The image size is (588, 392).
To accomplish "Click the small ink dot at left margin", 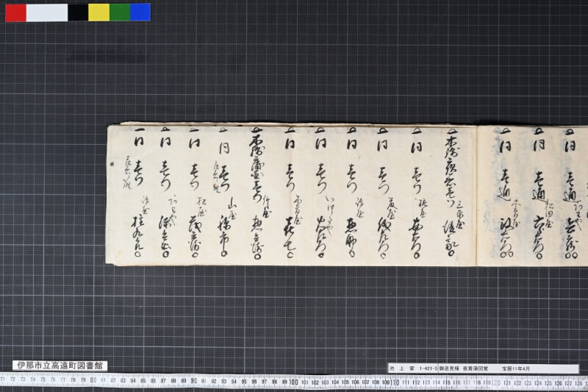I will pyautogui.click(x=111, y=163).
